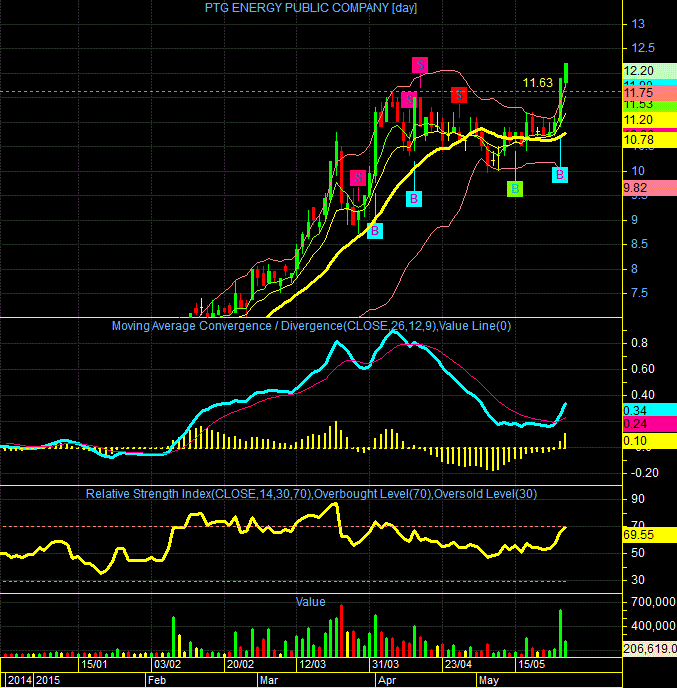Image resolution: width=677 pixels, height=688 pixels.
Task: Click the Apr month label
Action: tap(387, 680)
